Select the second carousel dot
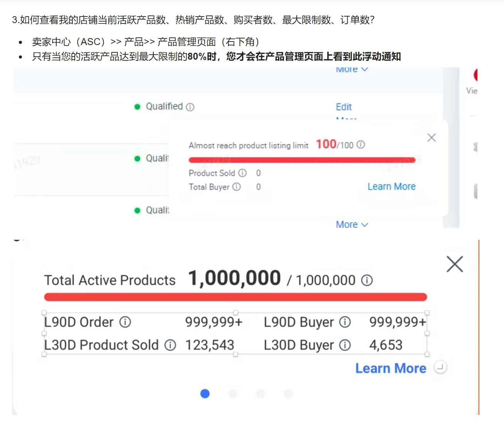The width and height of the screenshot is (504, 438). [233, 393]
